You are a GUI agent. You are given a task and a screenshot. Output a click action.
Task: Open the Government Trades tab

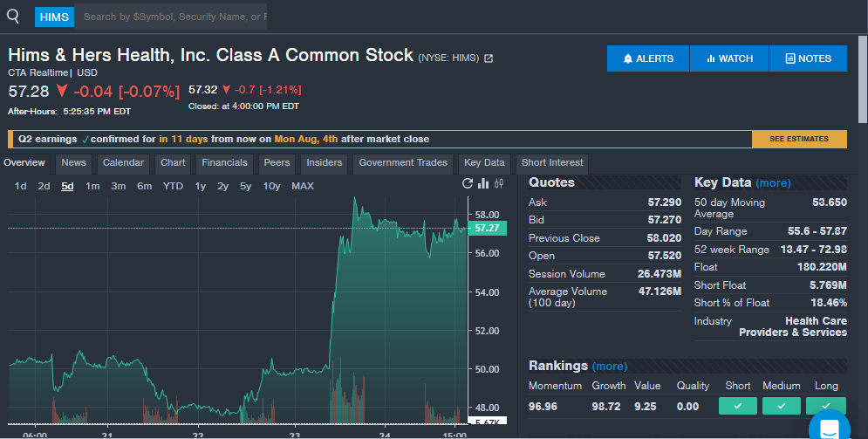tap(403, 162)
